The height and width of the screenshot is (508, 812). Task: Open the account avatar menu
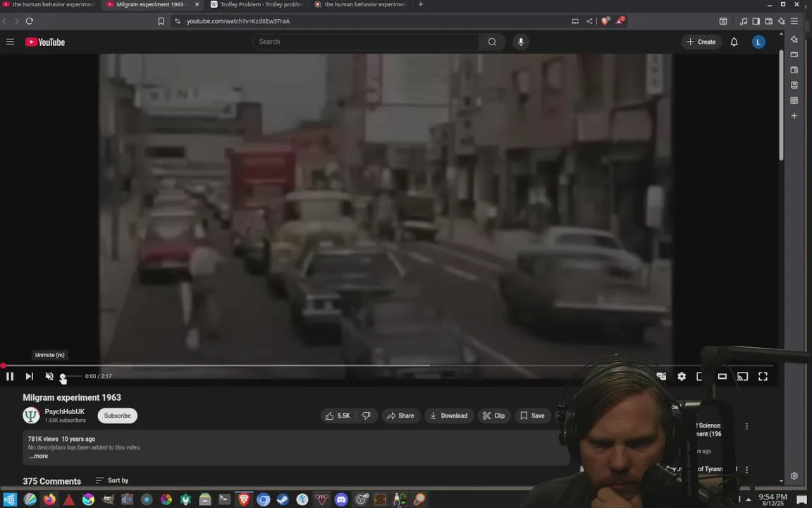pos(758,42)
